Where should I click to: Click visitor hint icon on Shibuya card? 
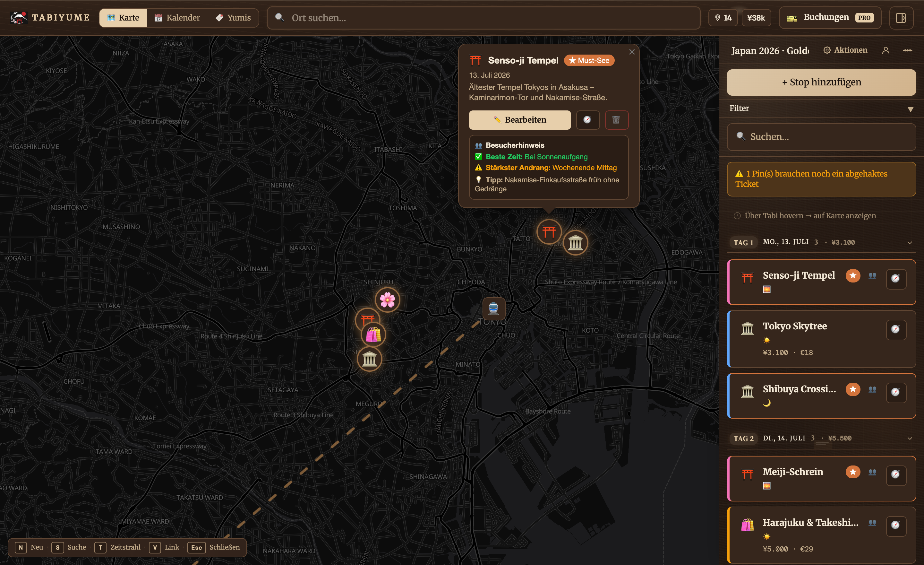click(x=872, y=389)
